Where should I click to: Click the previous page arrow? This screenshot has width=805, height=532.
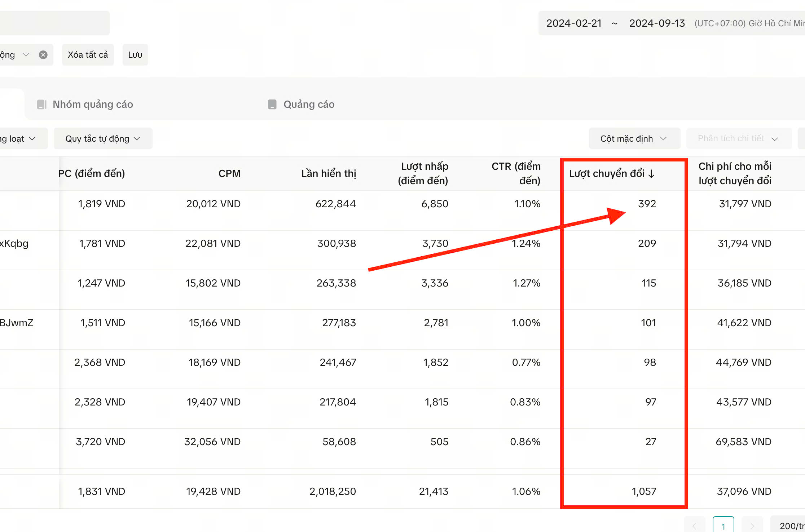pos(694,526)
